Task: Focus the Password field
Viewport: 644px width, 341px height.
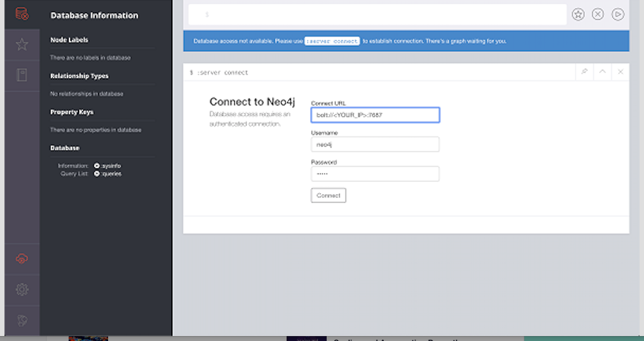Action: point(375,174)
